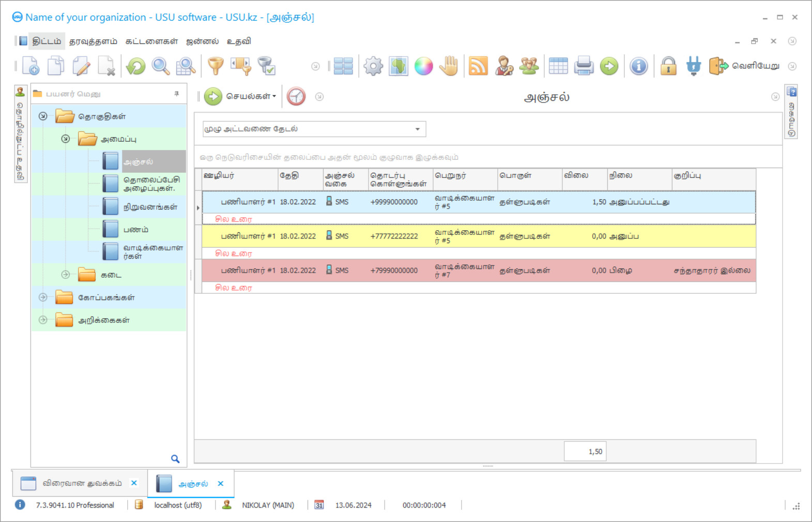Click the magnifier search icon in toolbar
Image resolution: width=812 pixels, height=522 pixels.
coord(161,66)
